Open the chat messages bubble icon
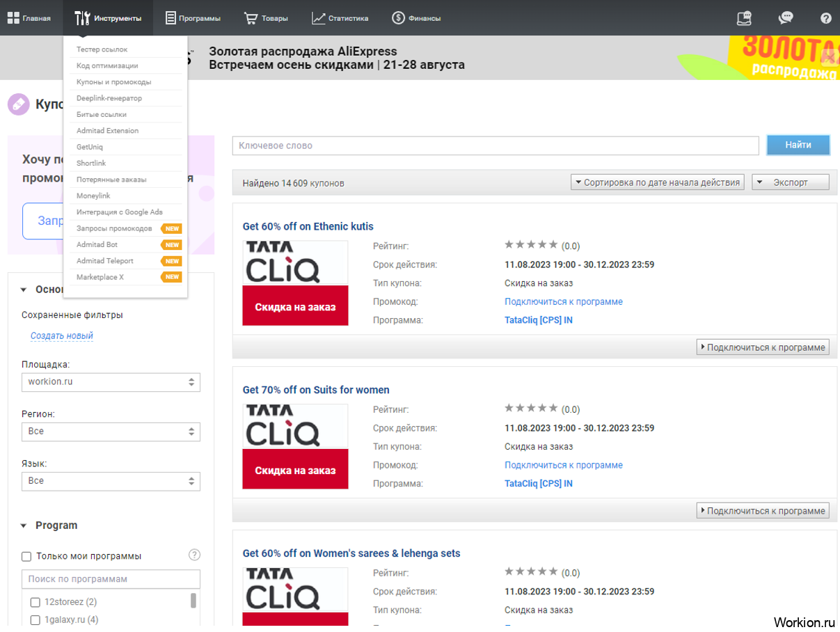This screenshot has height=632, width=840. (786, 18)
